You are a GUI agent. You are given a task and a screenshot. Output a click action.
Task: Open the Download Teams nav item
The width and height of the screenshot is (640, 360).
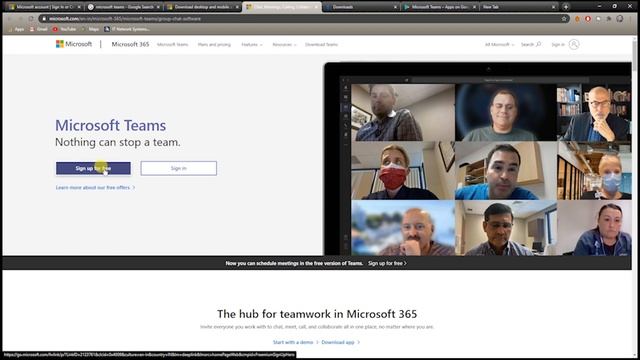321,44
